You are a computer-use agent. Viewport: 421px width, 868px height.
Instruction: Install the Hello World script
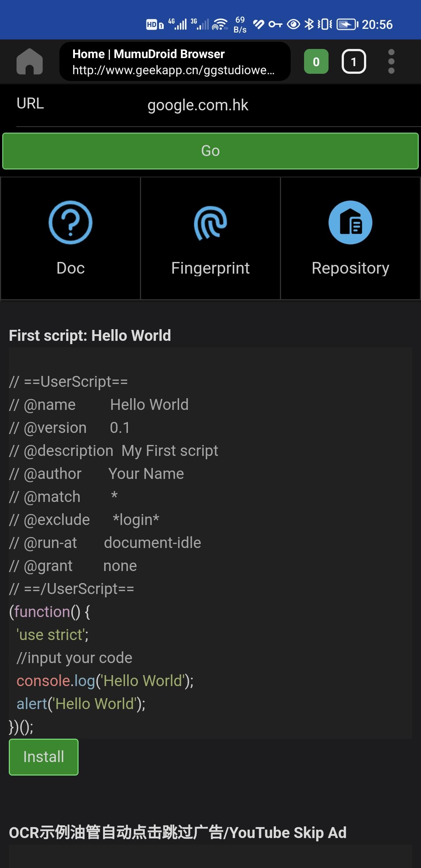[43, 757]
